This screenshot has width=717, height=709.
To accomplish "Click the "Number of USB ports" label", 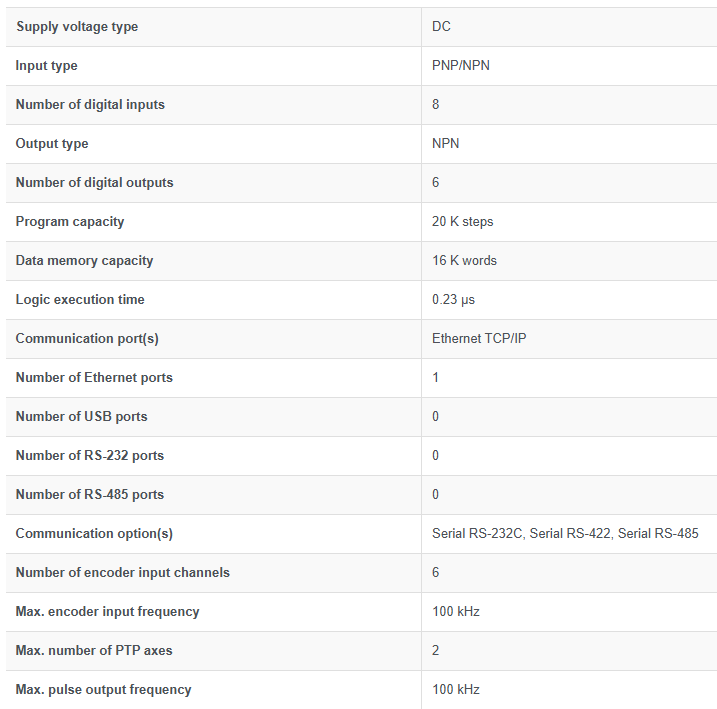I will tap(81, 417).
